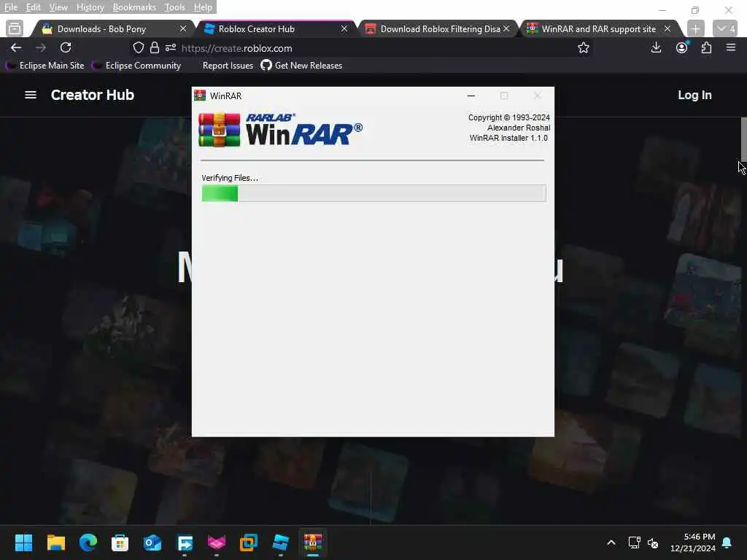Open the File menu

[x=10, y=7]
